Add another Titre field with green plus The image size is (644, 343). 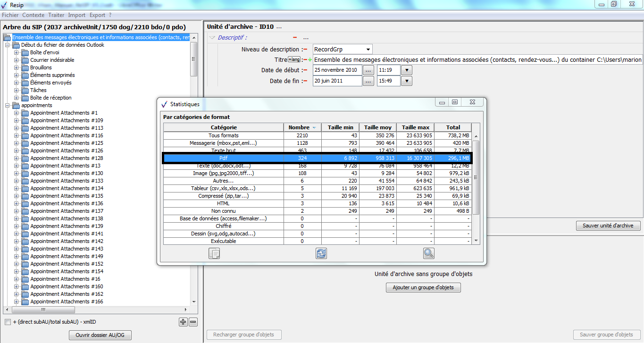pos(310,60)
